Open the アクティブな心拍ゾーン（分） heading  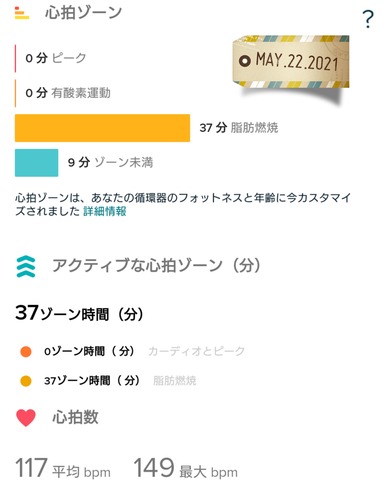[x=156, y=266]
